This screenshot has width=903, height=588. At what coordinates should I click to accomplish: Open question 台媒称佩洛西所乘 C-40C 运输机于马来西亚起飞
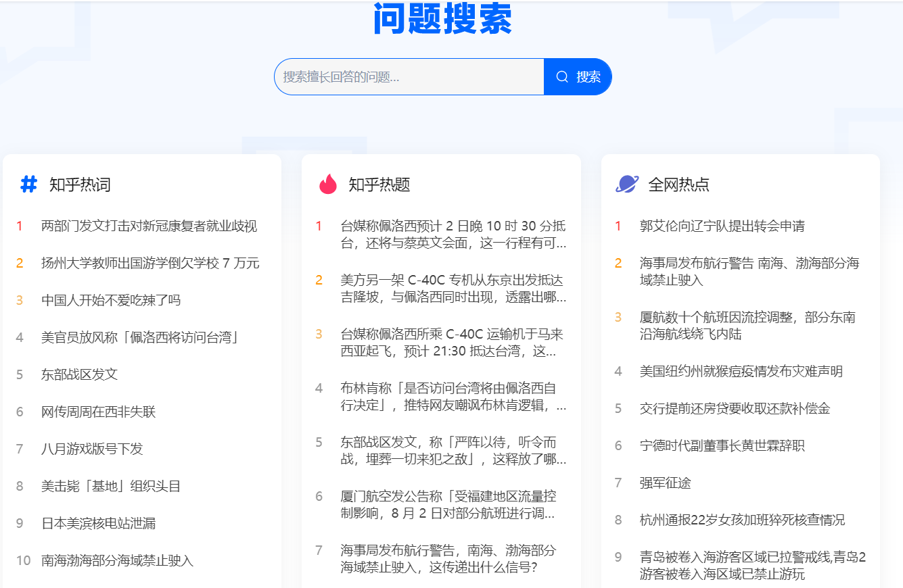452,343
